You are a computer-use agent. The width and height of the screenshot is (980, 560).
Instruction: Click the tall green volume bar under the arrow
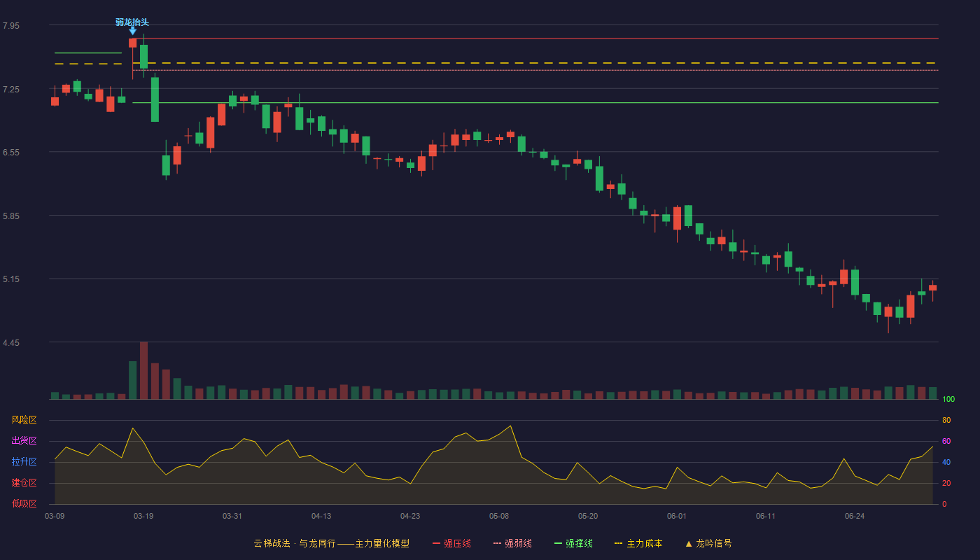click(x=132, y=380)
